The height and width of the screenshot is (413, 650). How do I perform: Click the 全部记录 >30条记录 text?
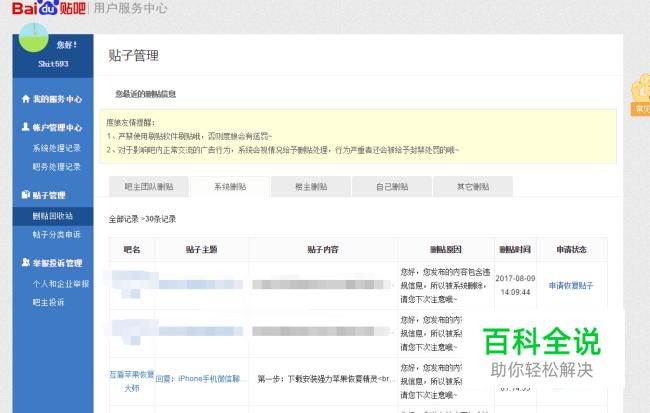coord(142,219)
